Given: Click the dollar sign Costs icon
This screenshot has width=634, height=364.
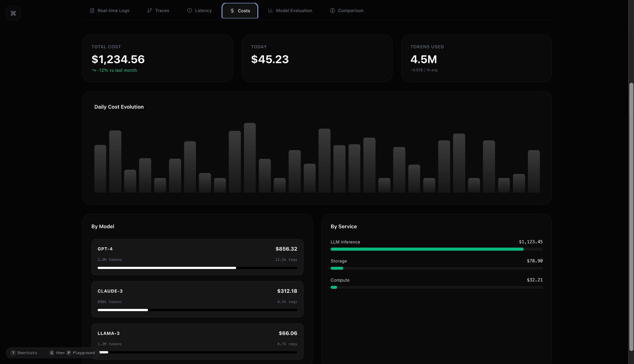Looking at the screenshot, I should tap(232, 11).
